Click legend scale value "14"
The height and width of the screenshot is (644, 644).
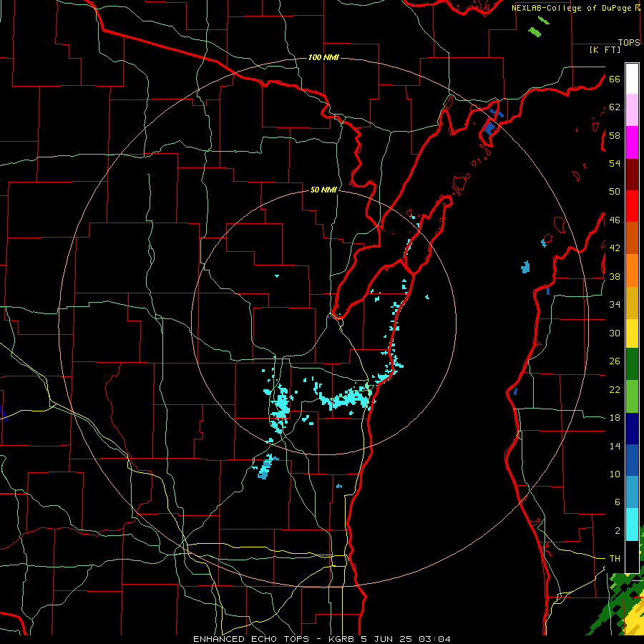point(615,446)
